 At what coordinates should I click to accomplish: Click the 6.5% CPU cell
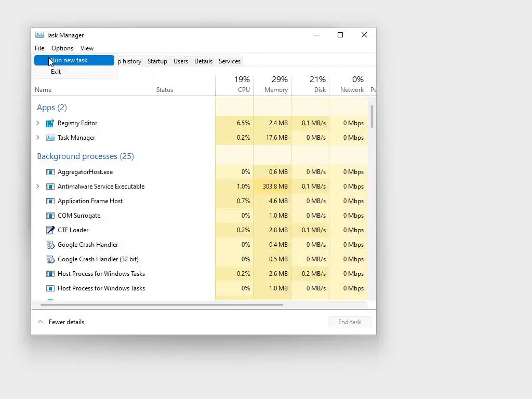click(234, 123)
